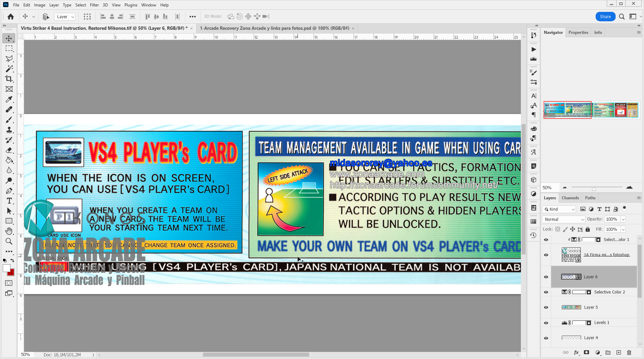Expand the Opacity value dropdown
Image resolution: width=644 pixels, height=359 pixels.
[623, 219]
